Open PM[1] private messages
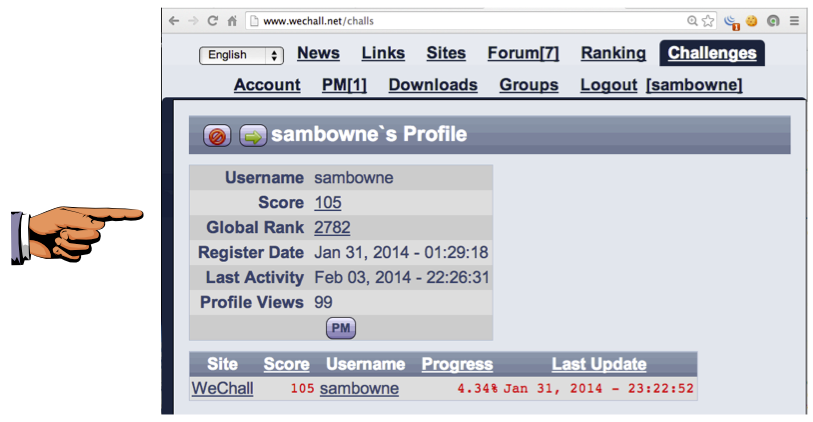 (344, 85)
